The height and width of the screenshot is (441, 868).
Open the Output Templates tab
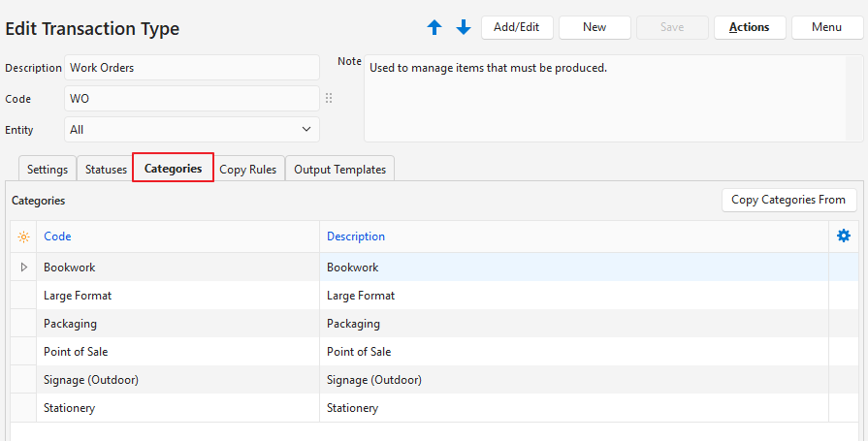(x=339, y=169)
